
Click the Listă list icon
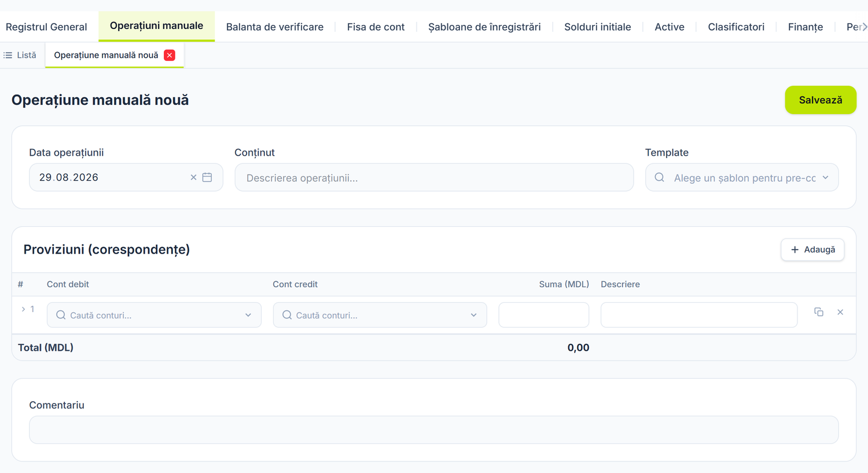coord(8,55)
